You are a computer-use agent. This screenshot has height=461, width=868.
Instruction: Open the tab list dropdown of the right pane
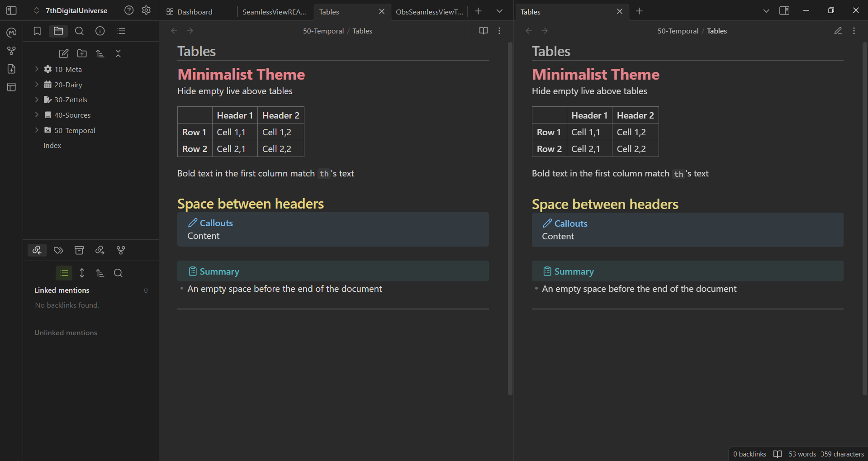click(x=766, y=11)
